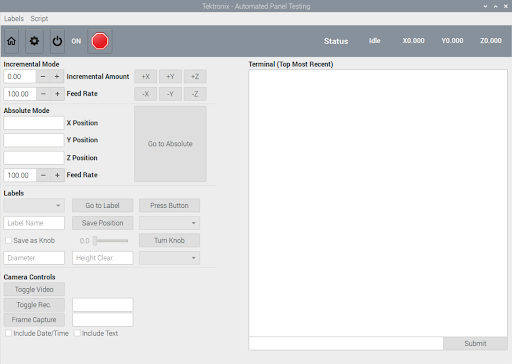This screenshot has height=364, width=512.
Task: Click the knob angle slider handle
Action: (x=95, y=241)
